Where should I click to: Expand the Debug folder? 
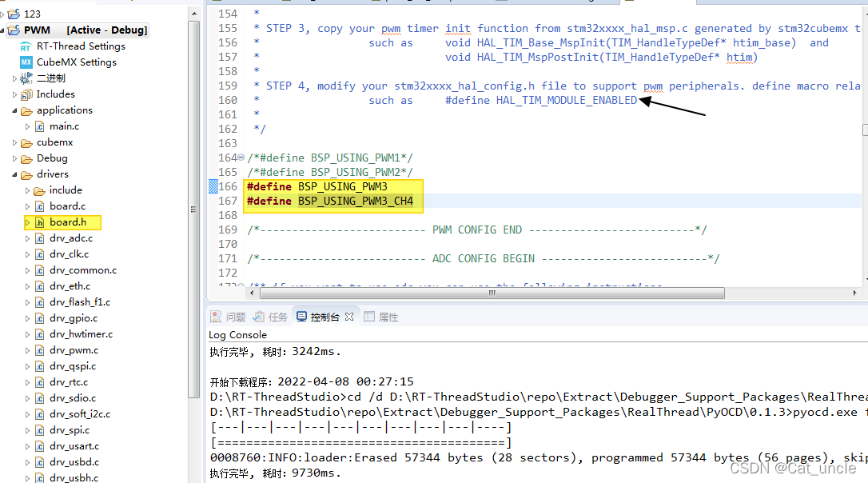pos(15,158)
